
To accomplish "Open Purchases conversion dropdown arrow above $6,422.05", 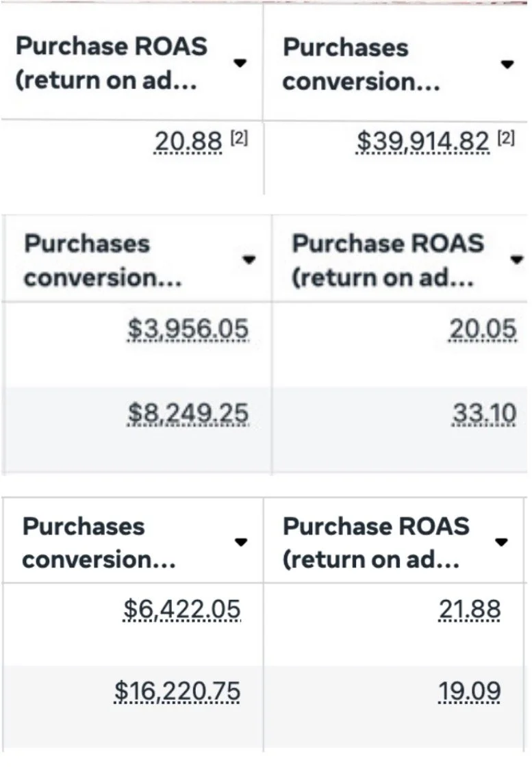I will pyautogui.click(x=240, y=542).
